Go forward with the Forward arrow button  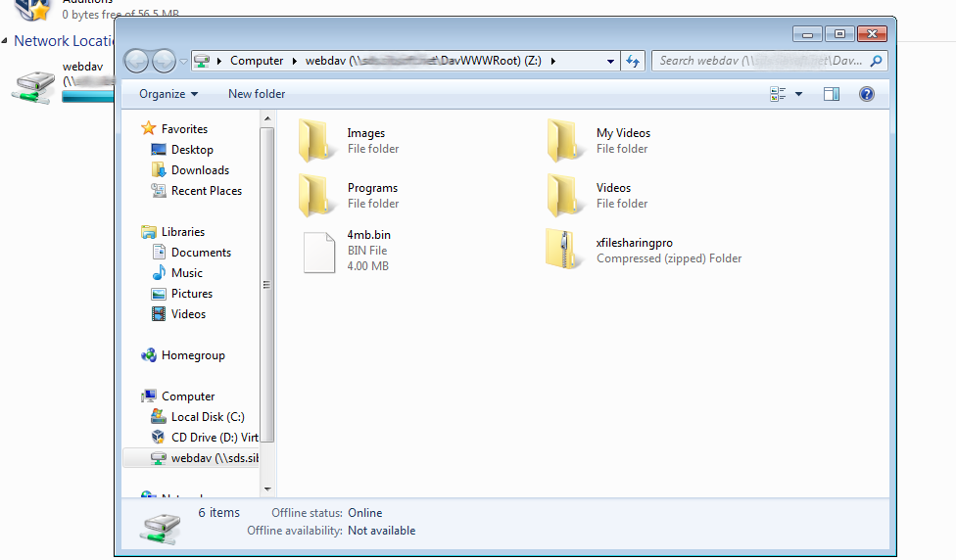[164, 61]
